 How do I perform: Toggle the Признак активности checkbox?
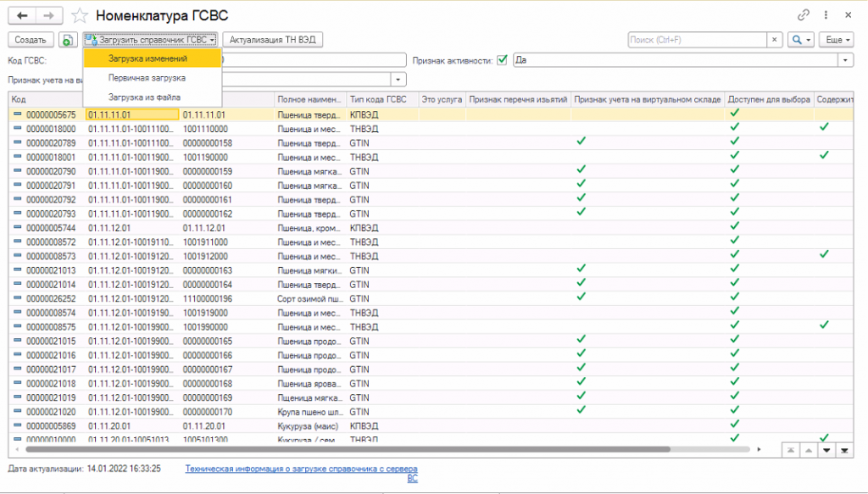click(502, 60)
